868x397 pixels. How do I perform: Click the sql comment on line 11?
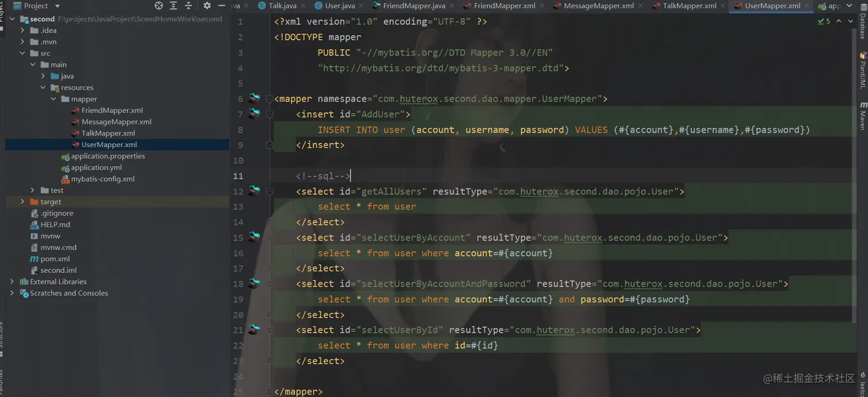(x=323, y=176)
